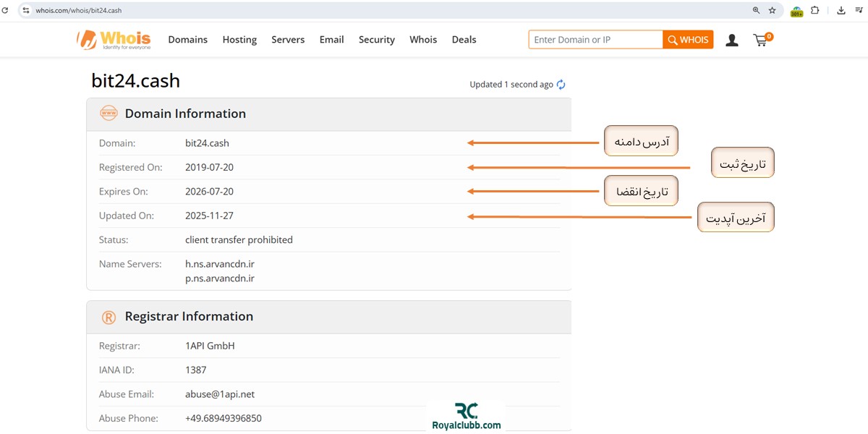Open the Domains menu
Image resolution: width=868 pixels, height=434 pixels.
187,40
